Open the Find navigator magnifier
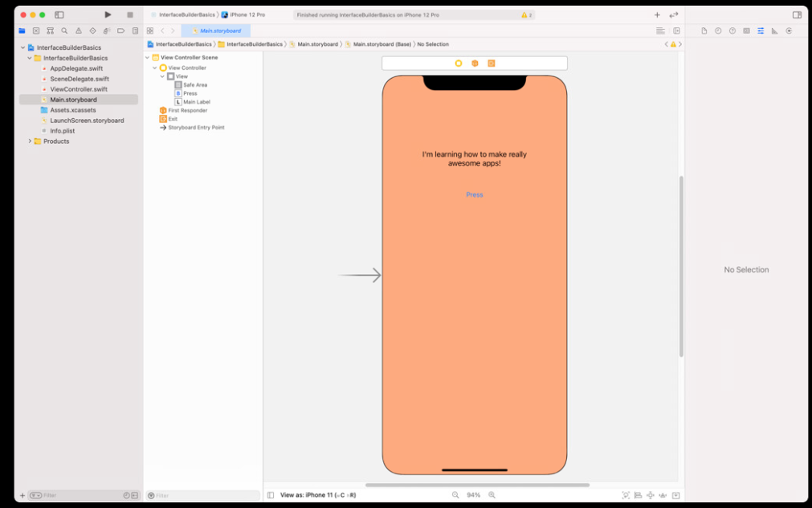This screenshot has width=812, height=508. [64, 31]
